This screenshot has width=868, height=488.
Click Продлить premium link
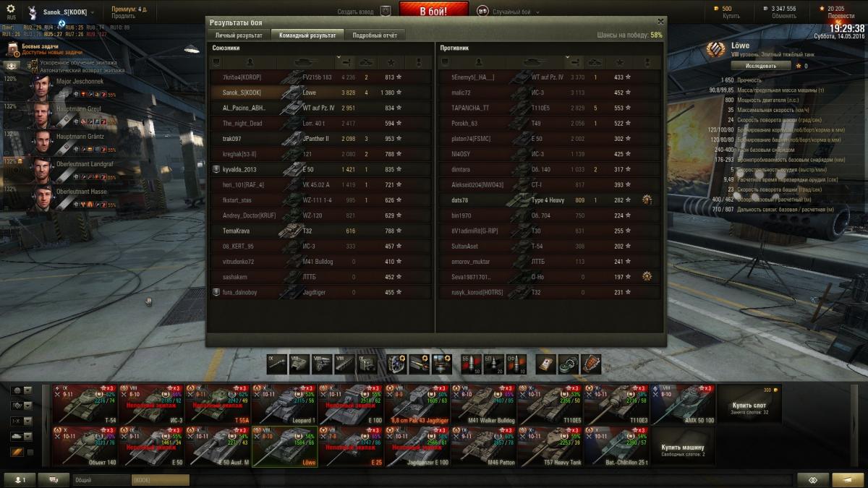click(x=123, y=16)
